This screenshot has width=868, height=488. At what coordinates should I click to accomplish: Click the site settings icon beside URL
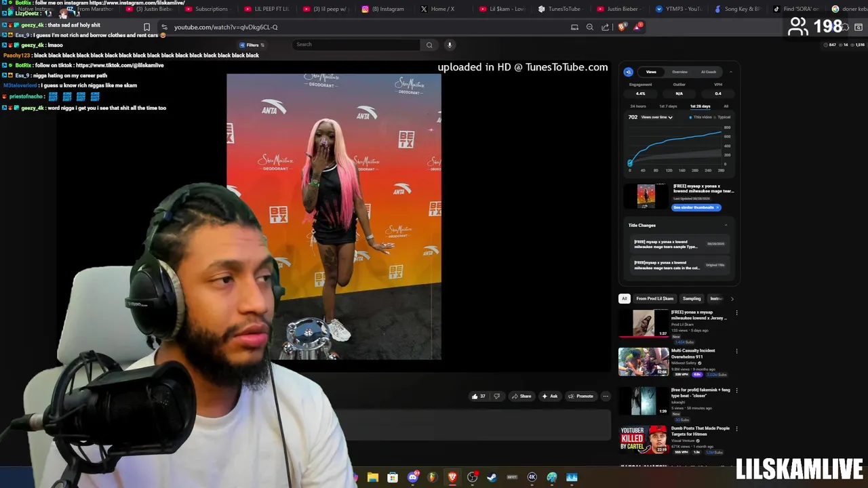point(164,27)
